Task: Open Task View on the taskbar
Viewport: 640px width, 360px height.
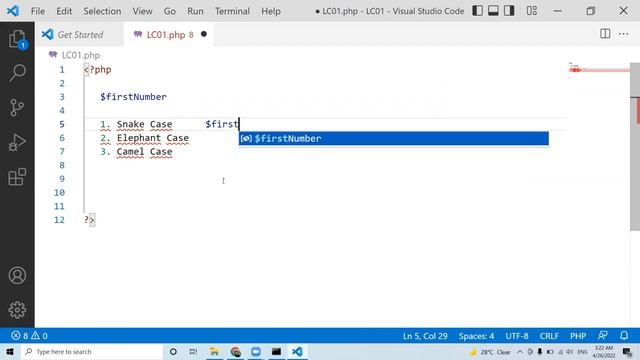Action: pos(193,351)
